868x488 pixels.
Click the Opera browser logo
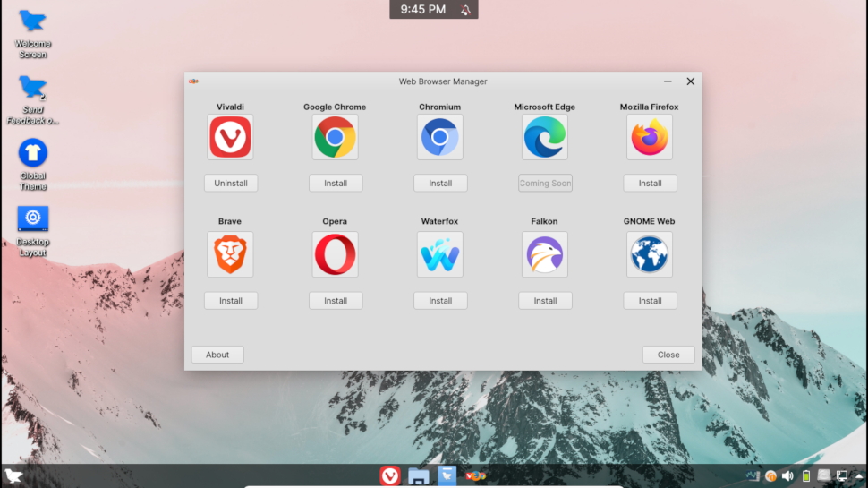click(335, 254)
